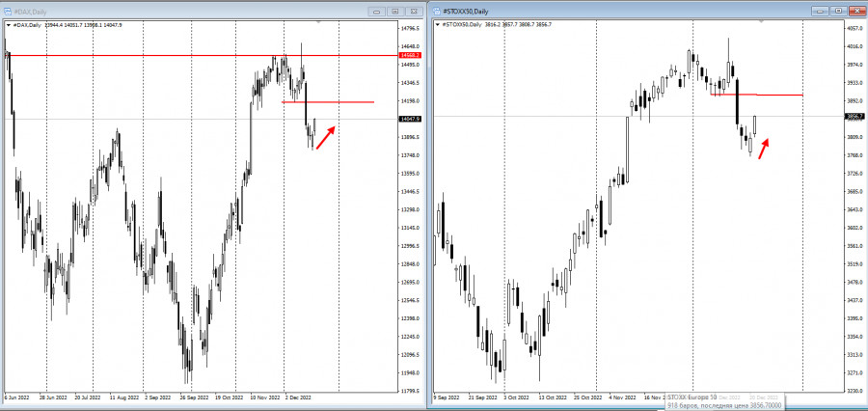This screenshot has width=868, height=411.
Task: Click the 26 Sep 2022 date on DAX axis
Action: pyautogui.click(x=194, y=397)
